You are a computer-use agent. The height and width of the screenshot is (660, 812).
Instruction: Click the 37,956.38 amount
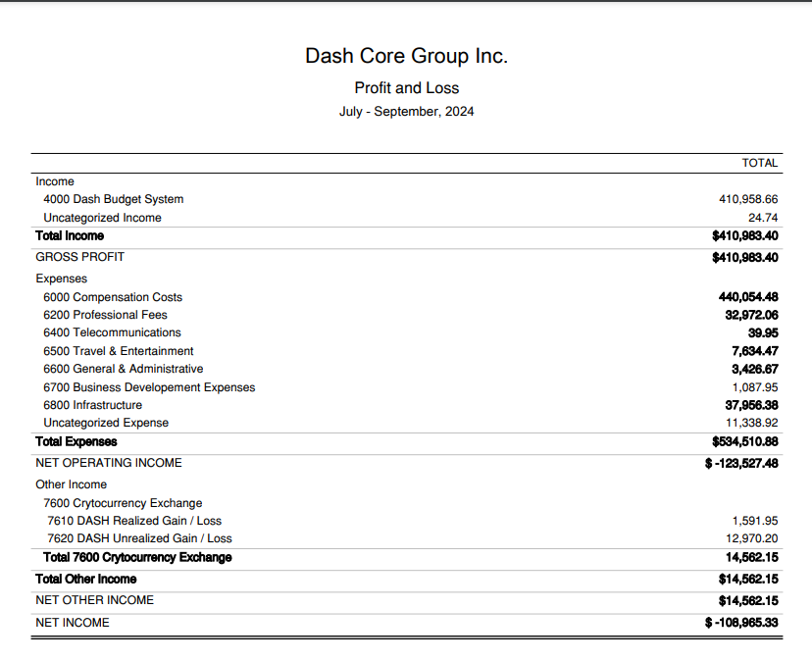tap(751, 405)
